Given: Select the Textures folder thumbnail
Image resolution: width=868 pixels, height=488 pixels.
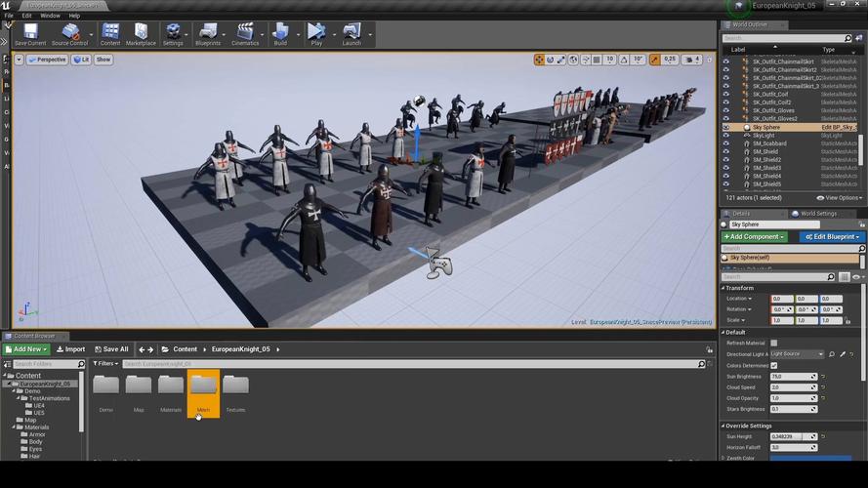Looking at the screenshot, I should (x=235, y=387).
